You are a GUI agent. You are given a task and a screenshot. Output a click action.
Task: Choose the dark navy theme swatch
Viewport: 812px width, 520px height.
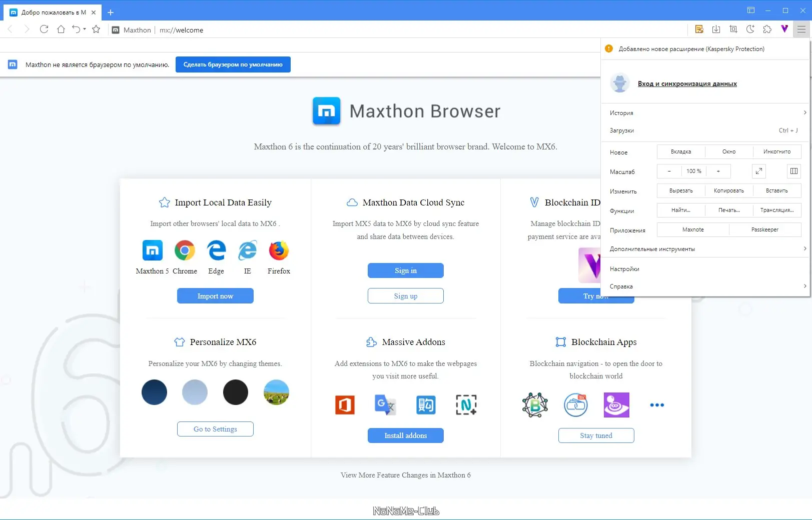(154, 392)
